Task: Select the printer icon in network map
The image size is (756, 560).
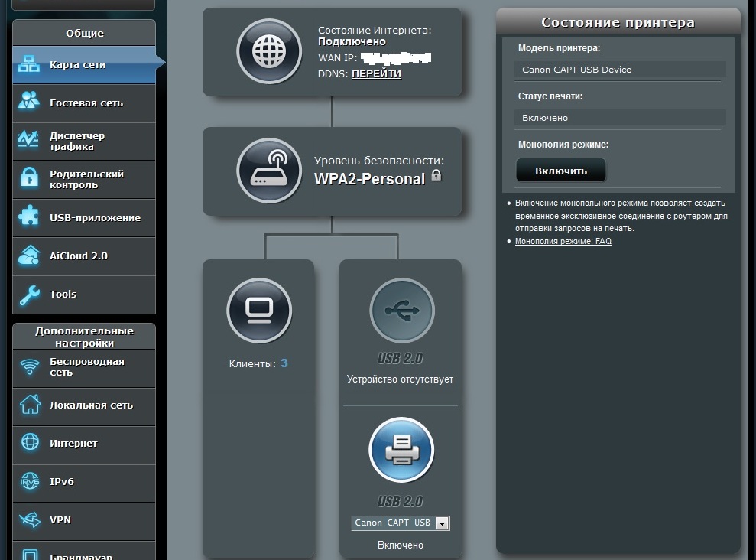Action: (x=401, y=450)
